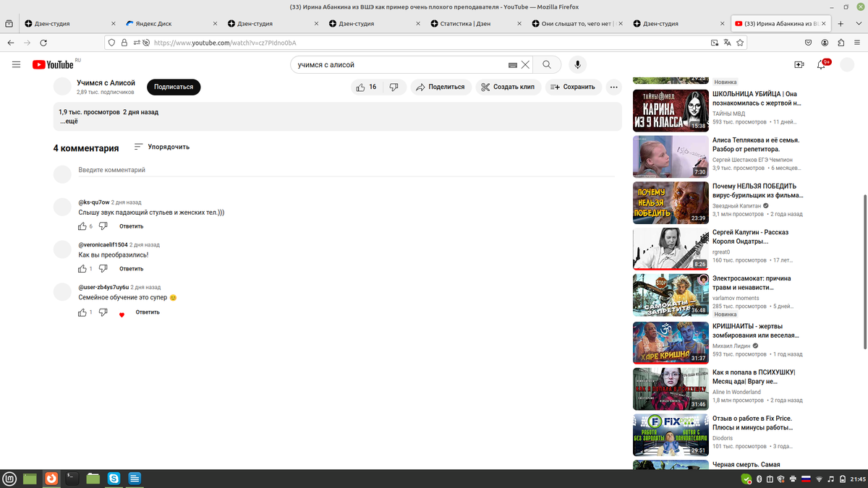868x488 pixels.
Task: Close the active YouTube tab
Action: pos(823,23)
